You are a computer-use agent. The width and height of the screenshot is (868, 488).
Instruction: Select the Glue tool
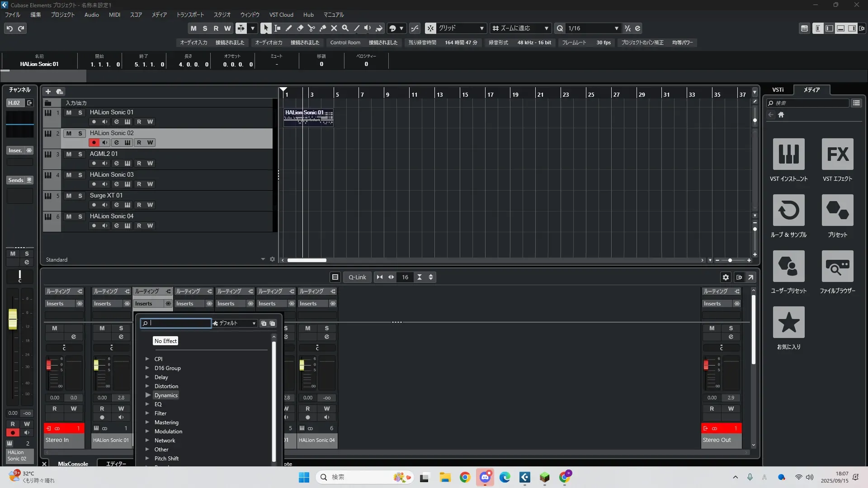coord(323,28)
